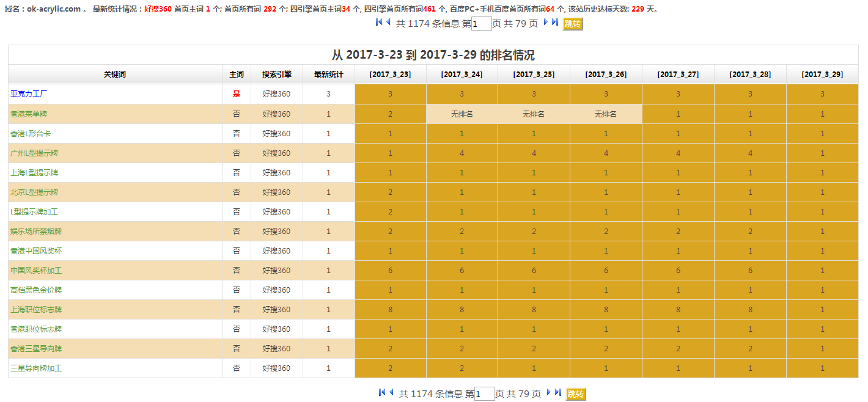Click the bottom 跳转 button
The height and width of the screenshot is (402, 868).
tap(576, 394)
